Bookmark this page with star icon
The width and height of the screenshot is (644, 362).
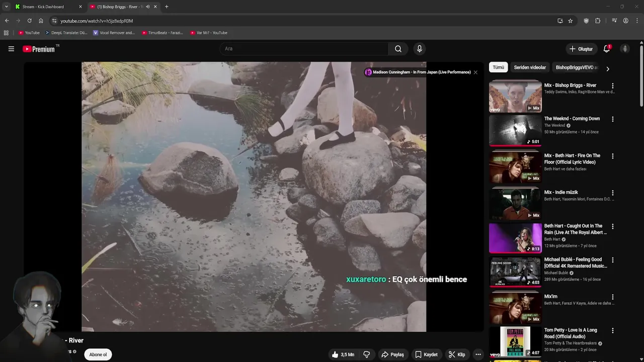(x=570, y=21)
